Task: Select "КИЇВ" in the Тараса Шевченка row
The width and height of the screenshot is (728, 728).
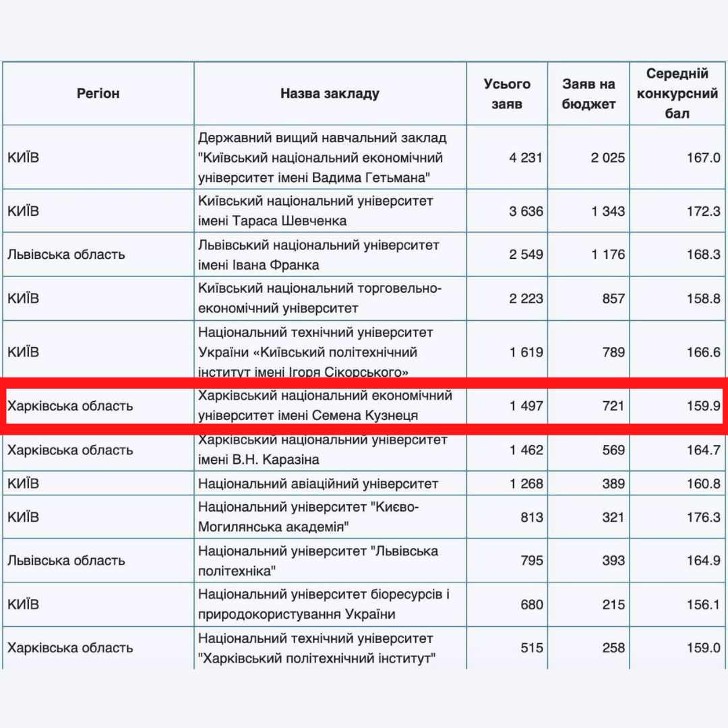Action: [23, 211]
